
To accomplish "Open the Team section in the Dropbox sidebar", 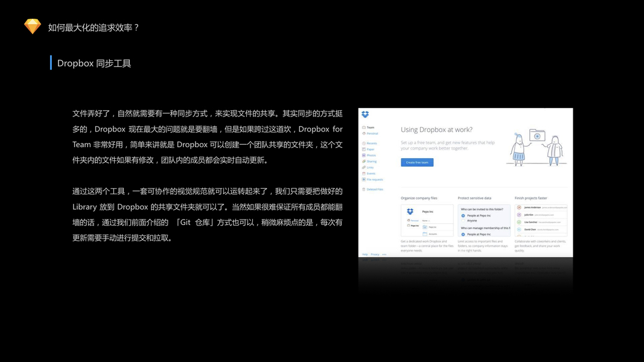I will click(x=368, y=127).
